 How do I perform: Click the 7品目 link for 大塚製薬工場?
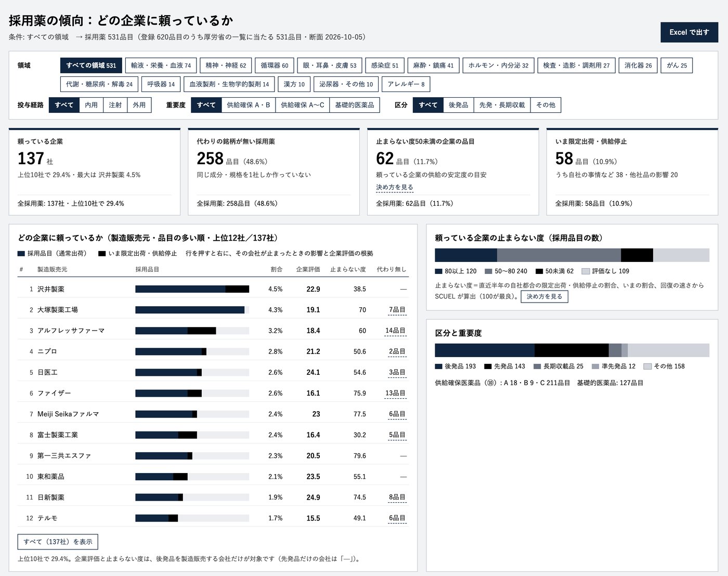[397, 310]
